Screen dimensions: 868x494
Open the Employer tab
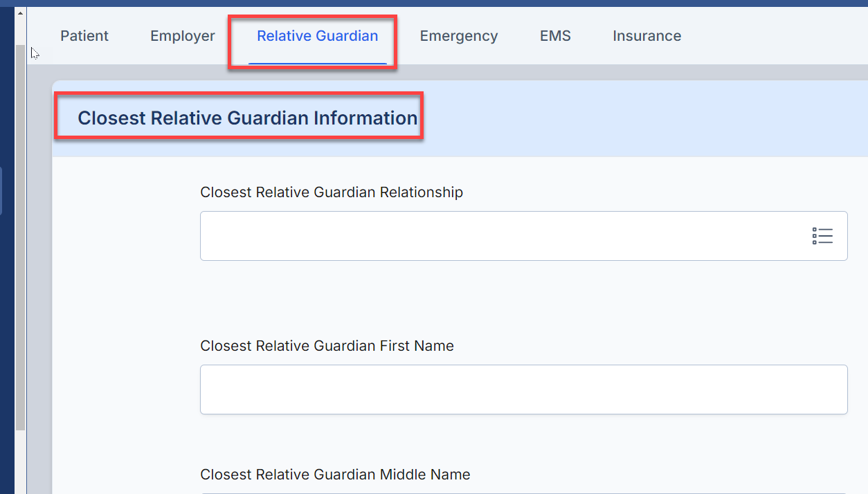183,36
